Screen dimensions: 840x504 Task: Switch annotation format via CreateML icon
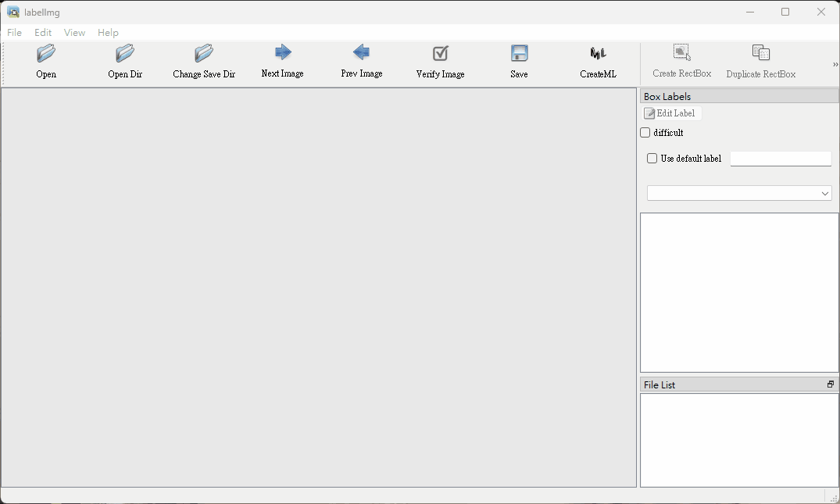pyautogui.click(x=599, y=54)
